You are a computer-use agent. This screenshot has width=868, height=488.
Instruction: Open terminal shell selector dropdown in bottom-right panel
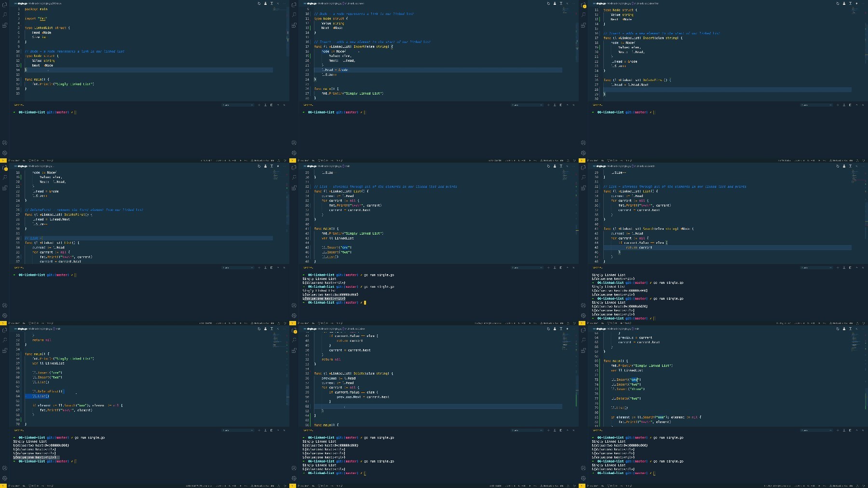816,430
